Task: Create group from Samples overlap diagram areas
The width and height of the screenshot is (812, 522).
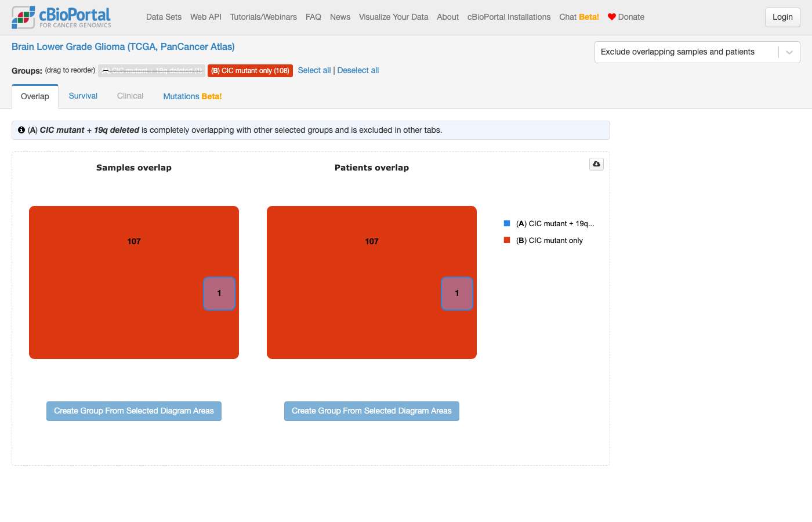Action: coord(134,411)
